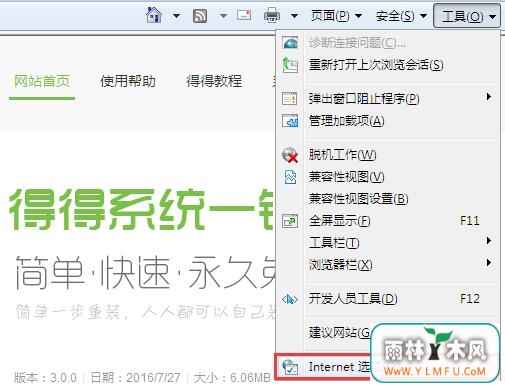
Task: Click the 管理加载项 puzzle icon
Action: point(290,121)
